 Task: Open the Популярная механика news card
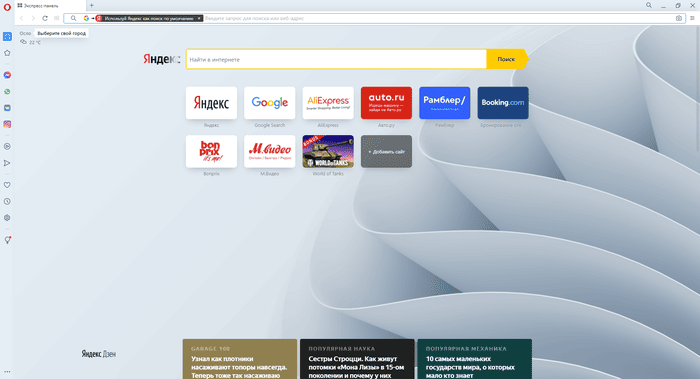pyautogui.click(x=475, y=359)
